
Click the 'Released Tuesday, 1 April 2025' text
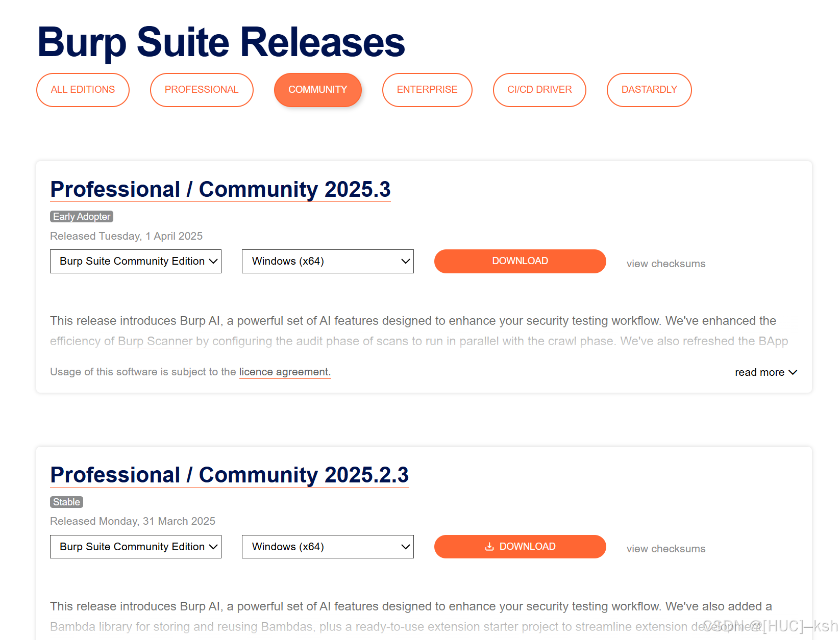tap(126, 236)
